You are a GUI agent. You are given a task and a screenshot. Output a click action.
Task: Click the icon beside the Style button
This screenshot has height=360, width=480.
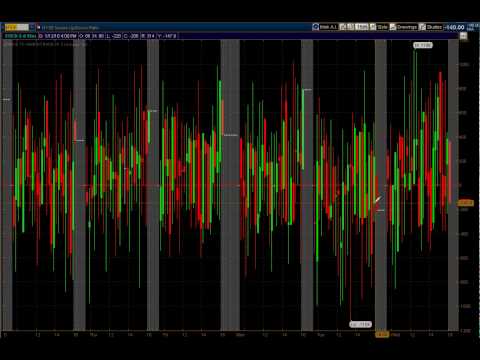click(373, 27)
